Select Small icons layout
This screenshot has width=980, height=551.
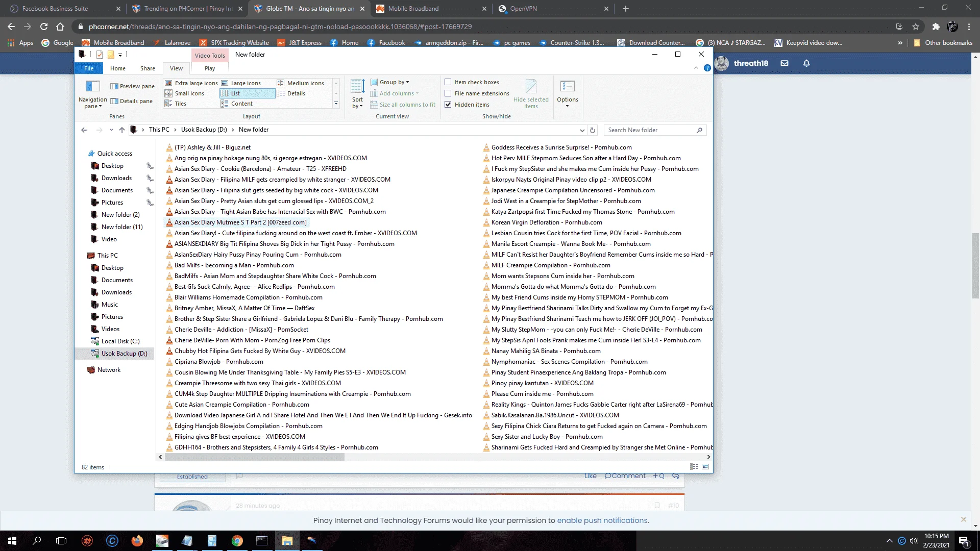(184, 93)
